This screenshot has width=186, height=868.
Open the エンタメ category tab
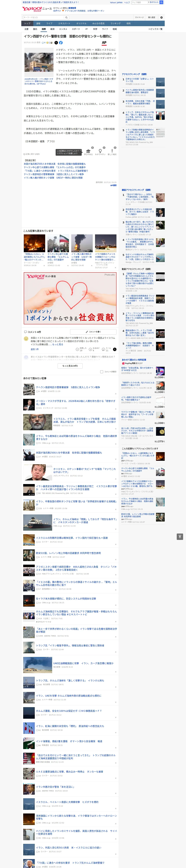63,29
